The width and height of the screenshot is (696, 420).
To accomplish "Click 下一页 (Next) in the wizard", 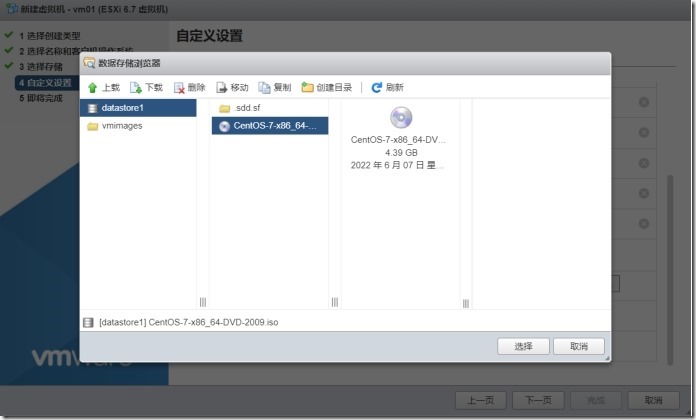I will coord(538,400).
